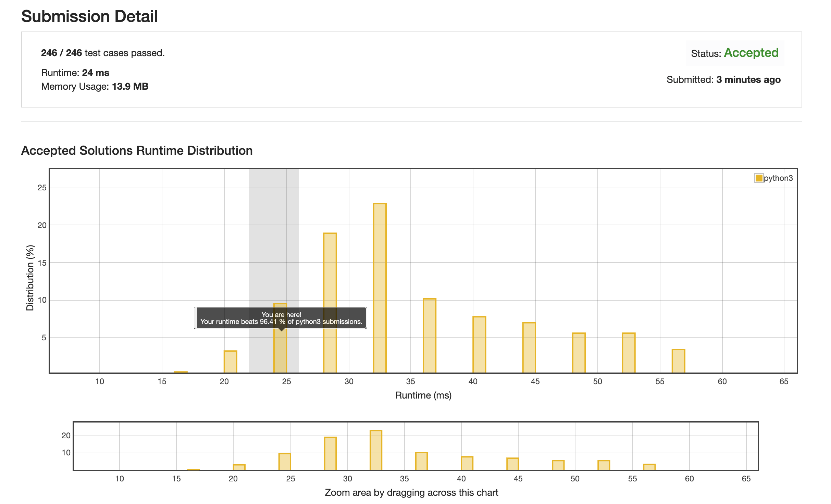
Task: Click the last bar near 56 ms
Action: click(678, 361)
